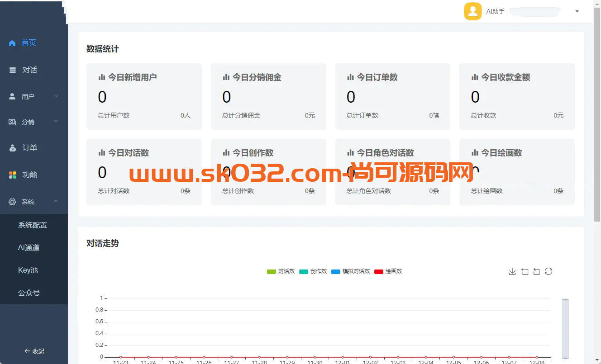The width and height of the screenshot is (601, 364).
Task: Click the 对话走势 heading
Action: point(103,243)
